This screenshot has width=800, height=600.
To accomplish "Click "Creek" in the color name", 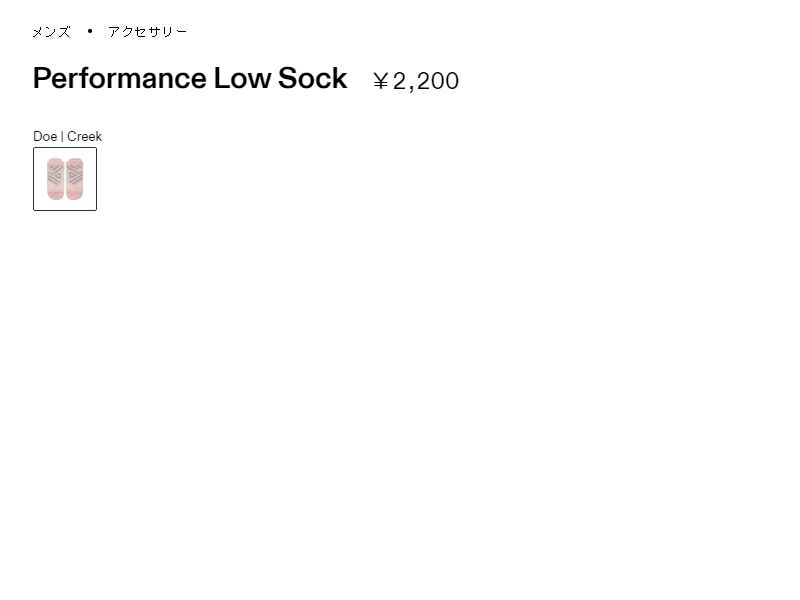I will (84, 137).
